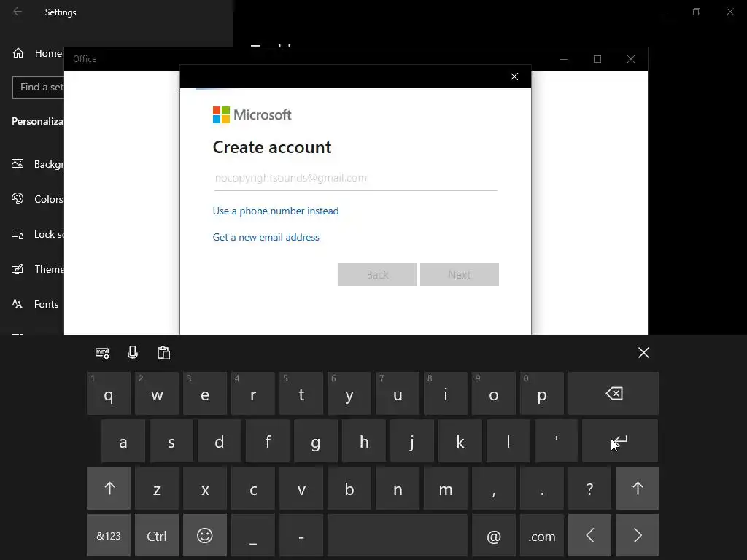Tap the m key
747x560 pixels.
(446, 489)
